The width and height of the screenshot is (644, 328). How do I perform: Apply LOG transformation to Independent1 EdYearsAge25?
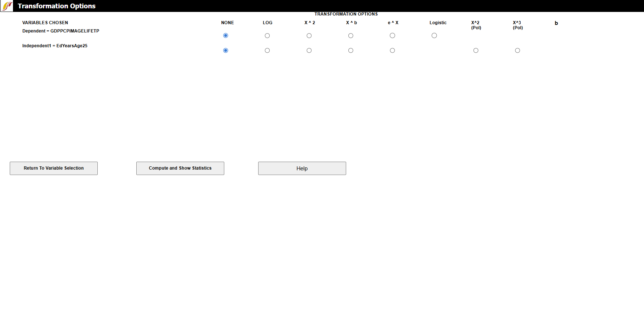pos(267,51)
